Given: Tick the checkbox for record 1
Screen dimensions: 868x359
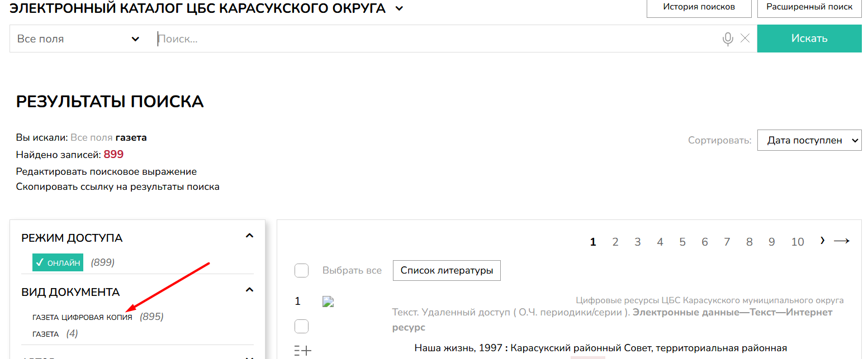Looking at the screenshot, I should click(302, 327).
